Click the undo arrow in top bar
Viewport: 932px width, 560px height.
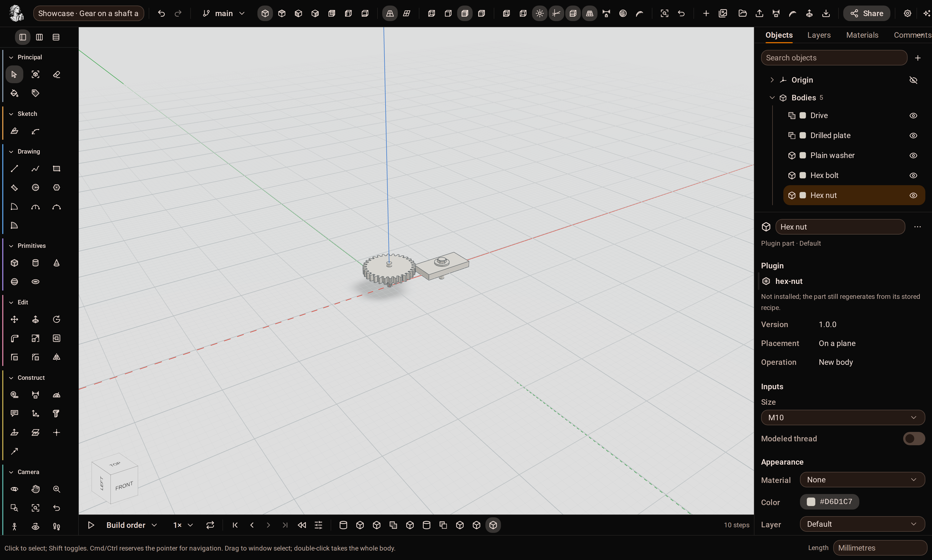click(x=161, y=14)
